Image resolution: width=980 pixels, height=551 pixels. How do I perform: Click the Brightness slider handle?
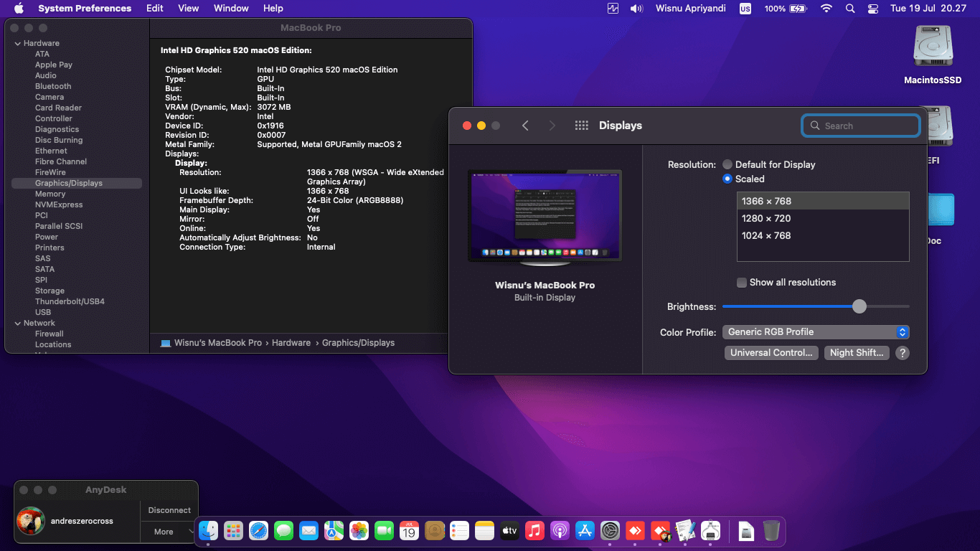[x=859, y=306]
